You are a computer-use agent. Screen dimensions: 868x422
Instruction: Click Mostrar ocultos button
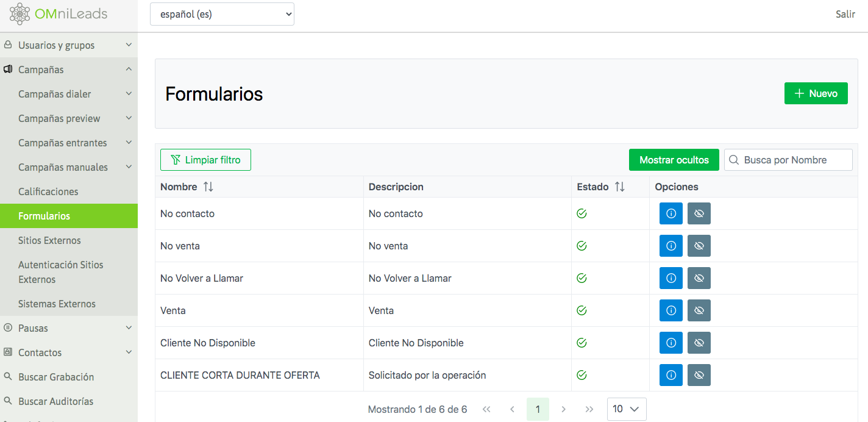coord(674,160)
